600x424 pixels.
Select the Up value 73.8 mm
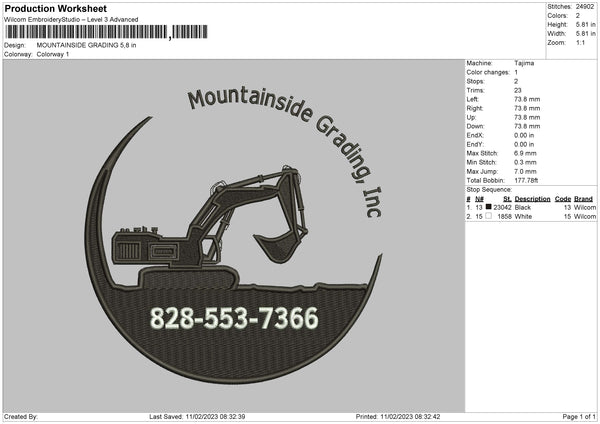pyautogui.click(x=527, y=117)
